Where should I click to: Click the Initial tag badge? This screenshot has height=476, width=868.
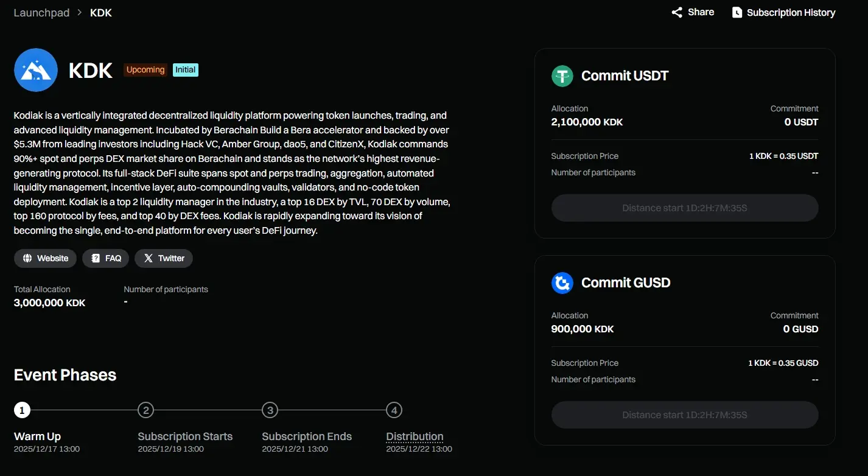coord(186,70)
